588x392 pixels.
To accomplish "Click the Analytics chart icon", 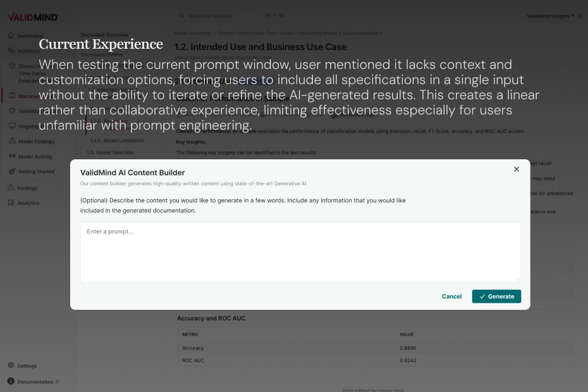I will click(x=11, y=203).
